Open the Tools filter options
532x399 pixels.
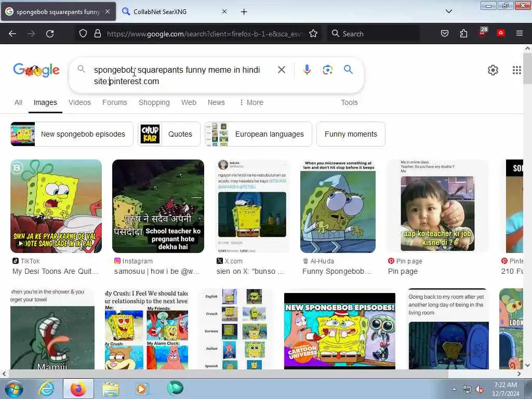(x=349, y=102)
